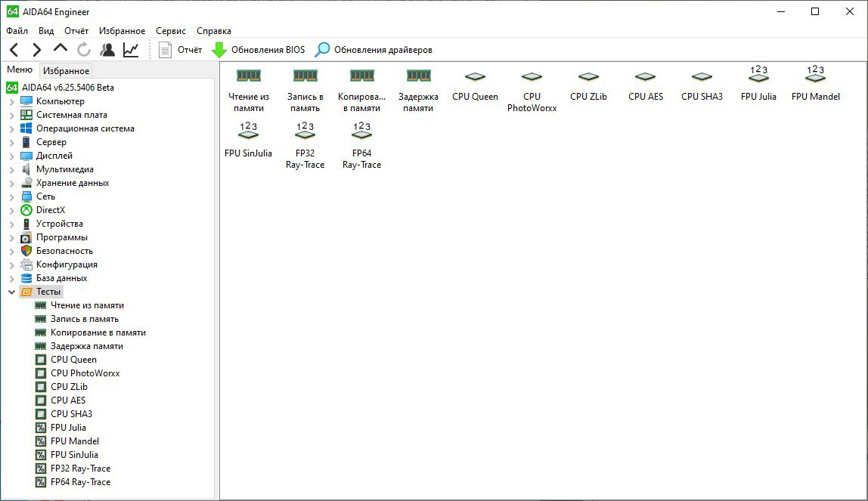Open the Запись в память benchmark icon in main pane
868x501 pixels.
point(305,91)
